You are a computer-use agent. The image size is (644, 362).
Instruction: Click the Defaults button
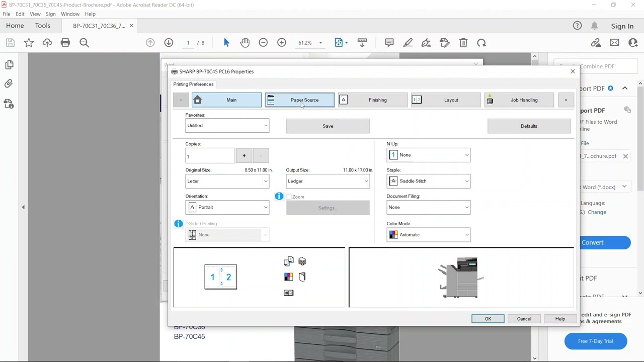[529, 126]
